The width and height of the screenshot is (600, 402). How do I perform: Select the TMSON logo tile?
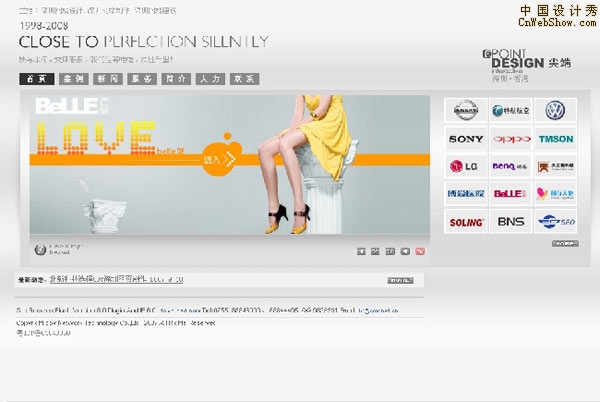[x=555, y=138]
